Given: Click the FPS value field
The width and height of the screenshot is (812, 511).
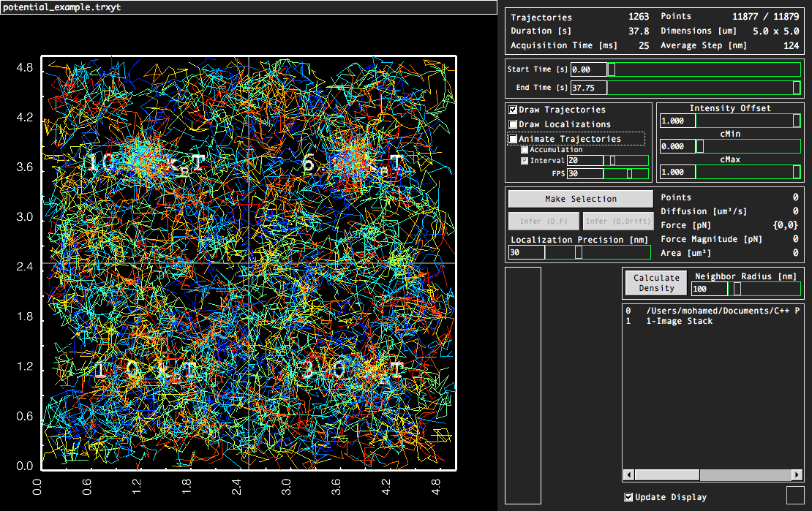Looking at the screenshot, I should coord(585,174).
